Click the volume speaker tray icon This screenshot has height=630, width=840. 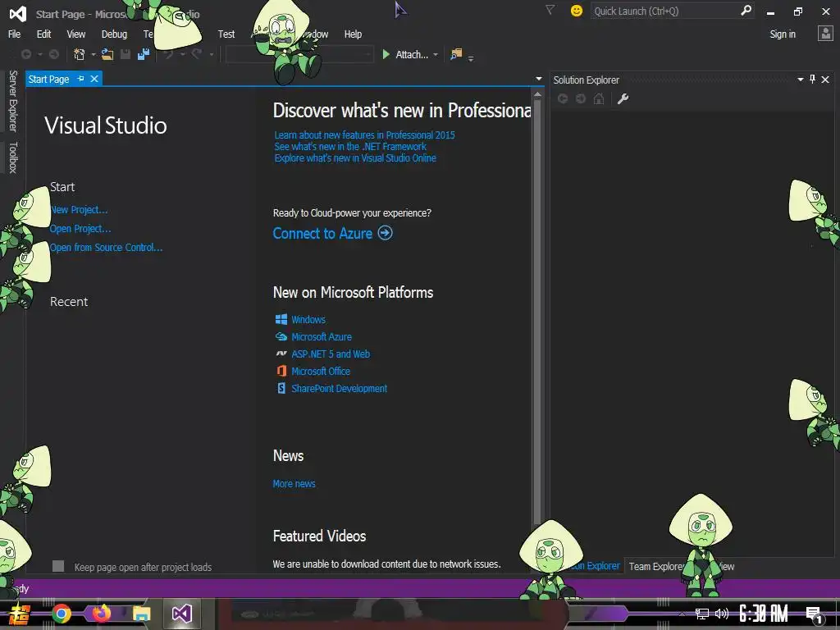tap(722, 614)
